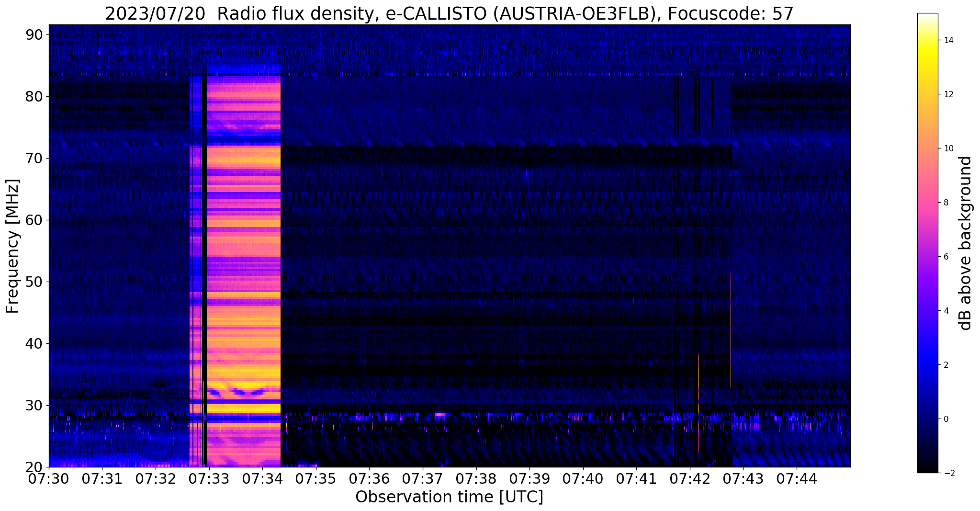Click the 'dB above background' colorbar label
980x511 pixels.
[x=966, y=243]
